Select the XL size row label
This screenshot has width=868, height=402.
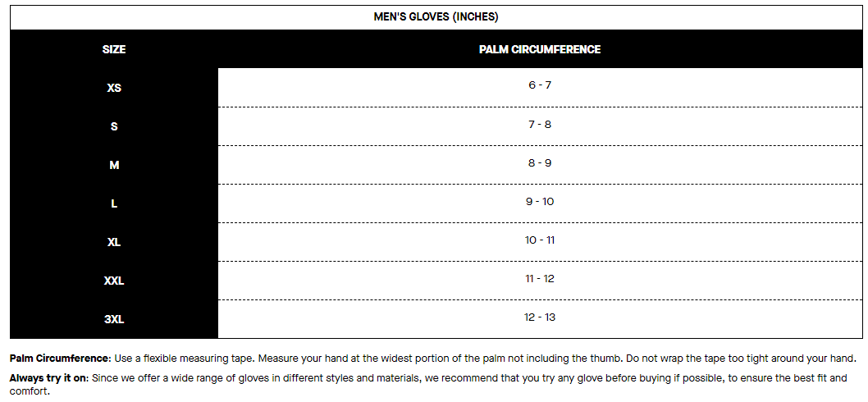coord(114,242)
